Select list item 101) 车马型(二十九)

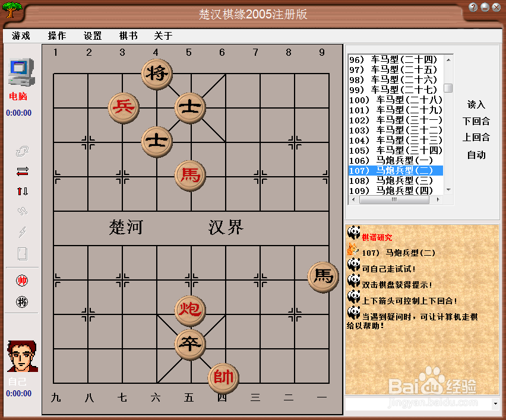click(x=396, y=110)
